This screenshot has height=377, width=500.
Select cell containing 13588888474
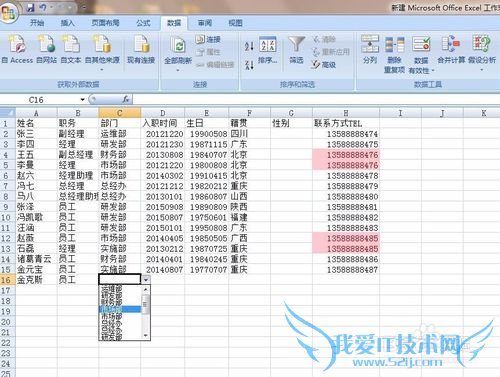coord(346,134)
